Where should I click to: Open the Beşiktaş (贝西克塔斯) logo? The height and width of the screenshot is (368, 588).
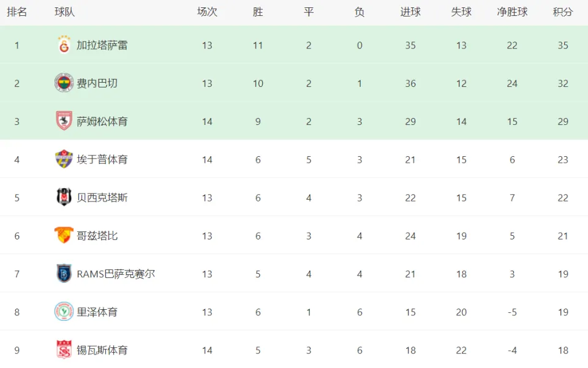[64, 197]
